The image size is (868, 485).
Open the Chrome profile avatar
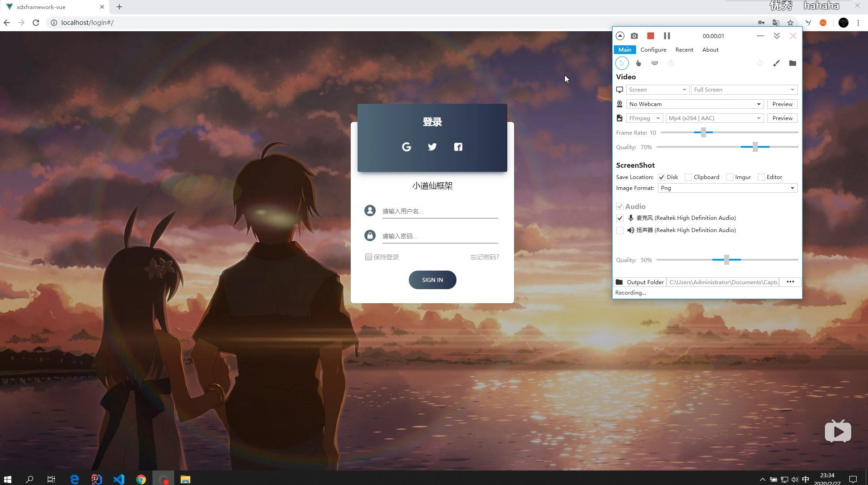click(x=843, y=23)
